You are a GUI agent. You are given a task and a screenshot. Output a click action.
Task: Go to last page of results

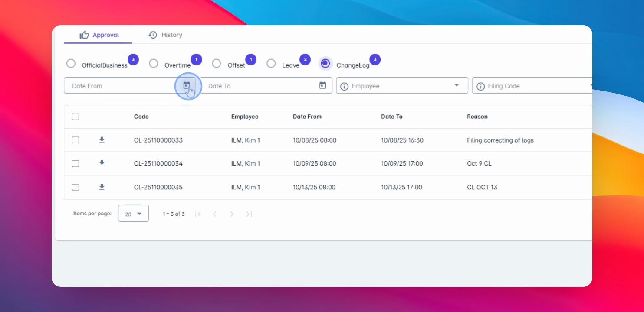coord(249,214)
